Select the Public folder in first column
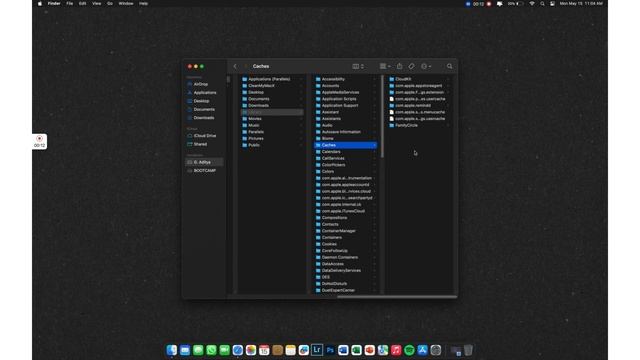This screenshot has width=640, height=360. coord(272,145)
